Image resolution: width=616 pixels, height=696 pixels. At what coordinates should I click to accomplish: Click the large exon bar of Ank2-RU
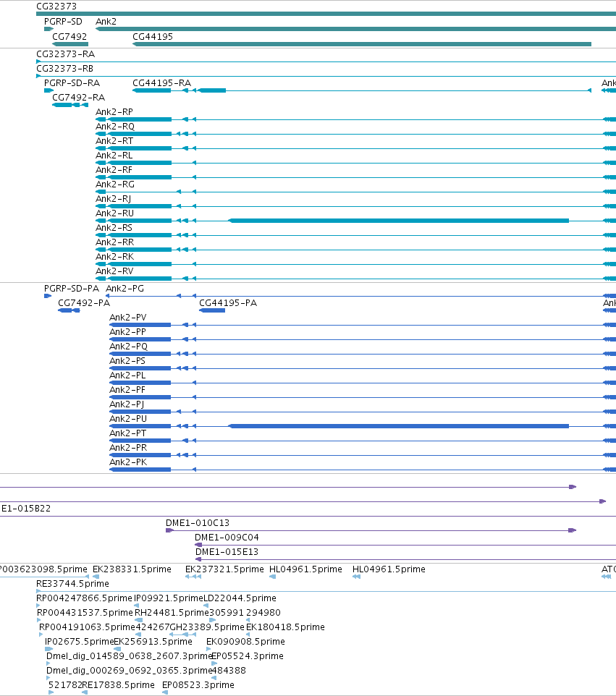click(x=399, y=221)
